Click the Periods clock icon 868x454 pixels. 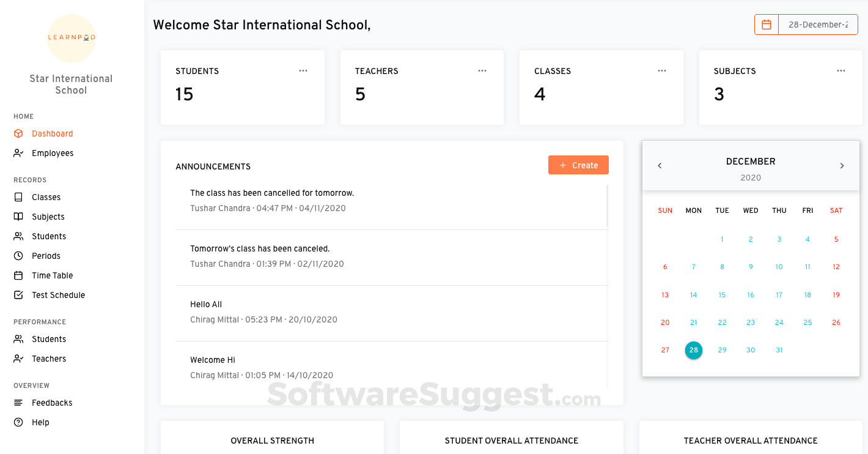[x=18, y=256]
